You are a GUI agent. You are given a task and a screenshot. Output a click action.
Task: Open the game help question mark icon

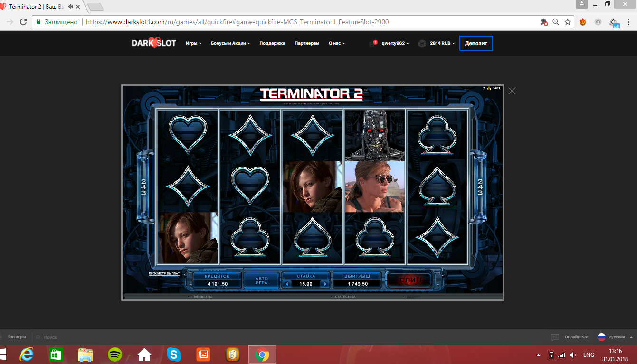pyautogui.click(x=484, y=88)
